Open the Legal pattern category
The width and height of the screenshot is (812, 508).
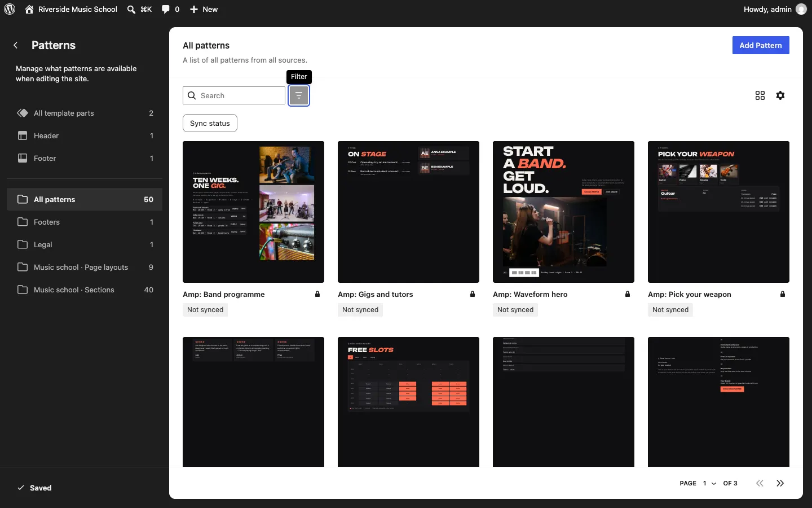[85, 244]
